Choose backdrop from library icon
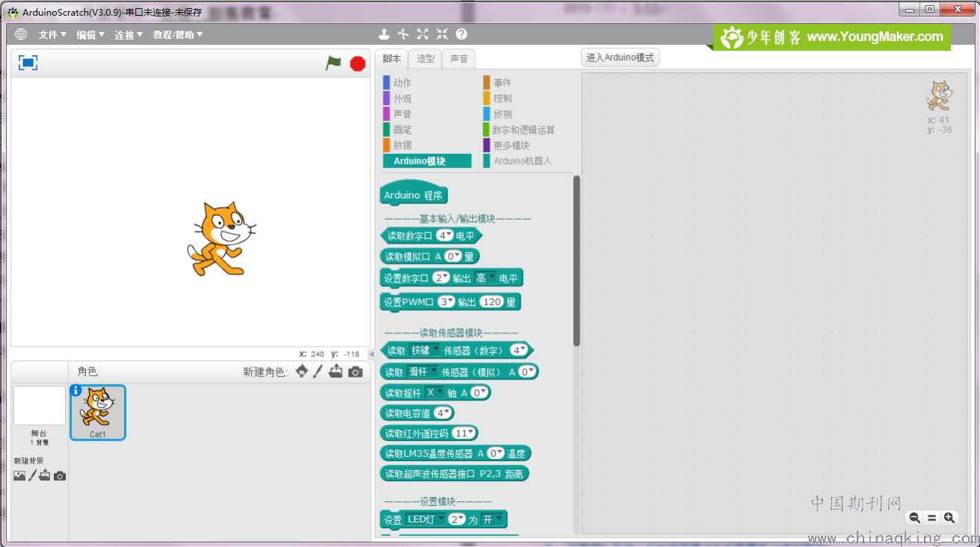This screenshot has width=980, height=547. pos(19,476)
